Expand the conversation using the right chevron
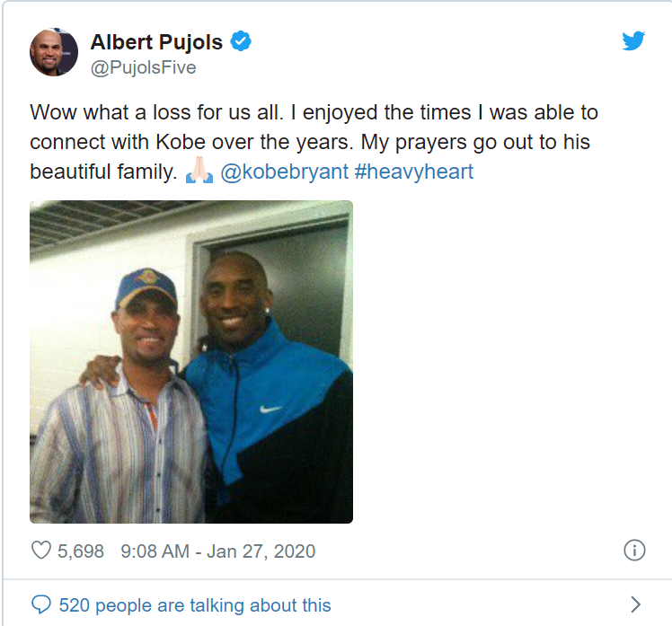Image resolution: width=672 pixels, height=626 pixels. pos(635,604)
